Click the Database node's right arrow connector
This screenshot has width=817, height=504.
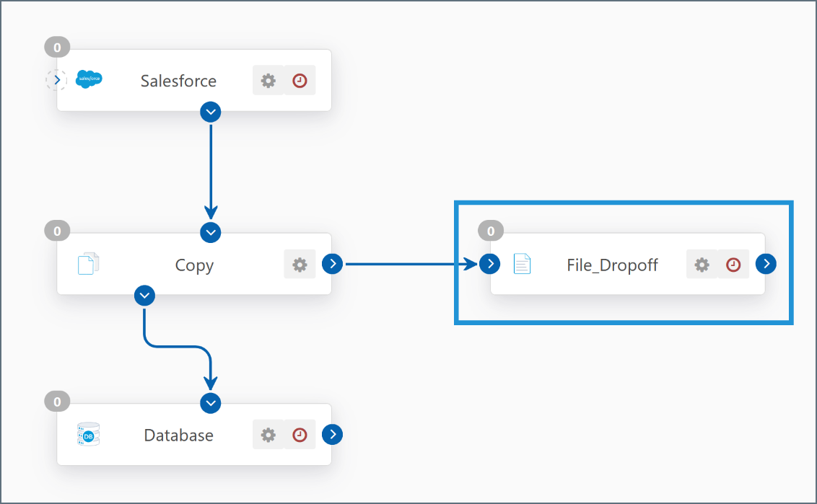click(x=332, y=434)
